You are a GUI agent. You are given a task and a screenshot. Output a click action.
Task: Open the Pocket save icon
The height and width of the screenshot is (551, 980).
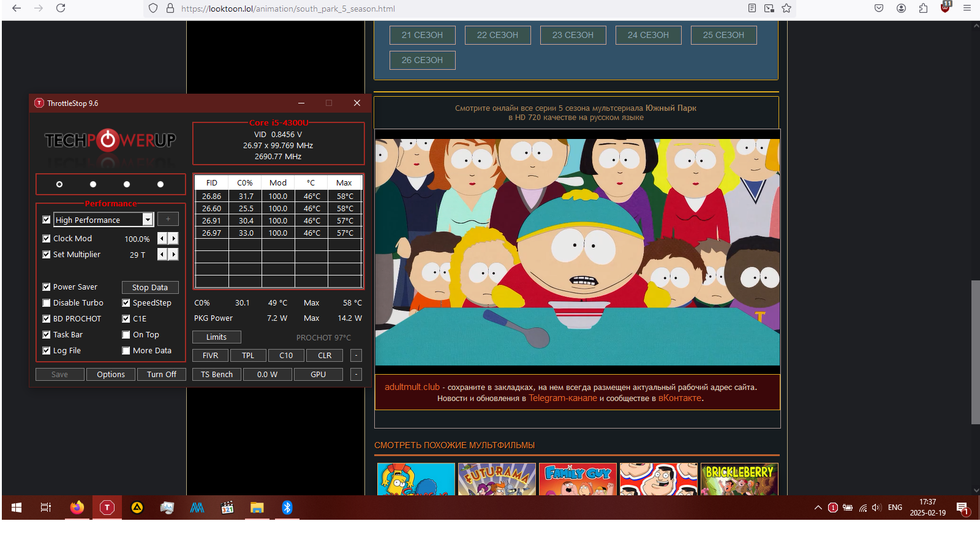[x=879, y=8]
